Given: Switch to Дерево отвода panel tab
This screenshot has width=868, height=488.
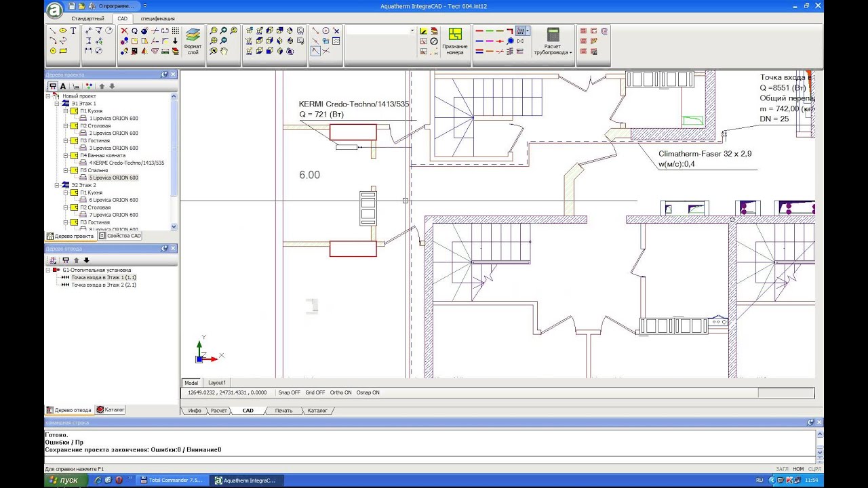Looking at the screenshot, I should [x=68, y=410].
